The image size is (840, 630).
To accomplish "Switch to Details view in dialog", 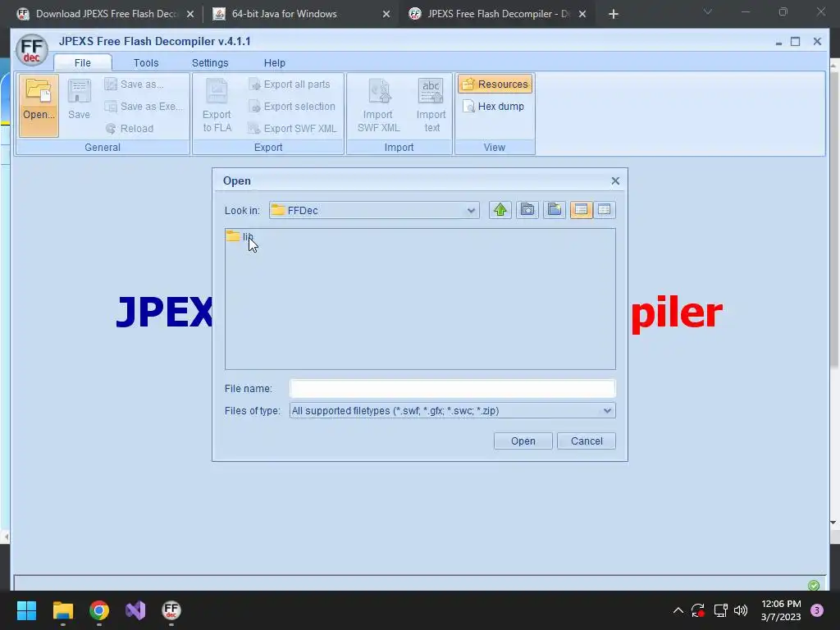I will [605, 210].
